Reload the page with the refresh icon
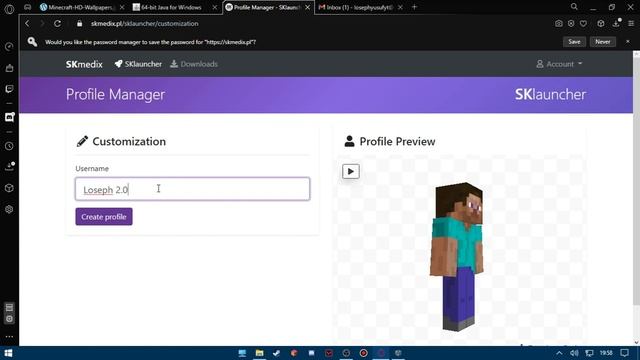Image resolution: width=640 pixels, height=360 pixels. [x=58, y=24]
